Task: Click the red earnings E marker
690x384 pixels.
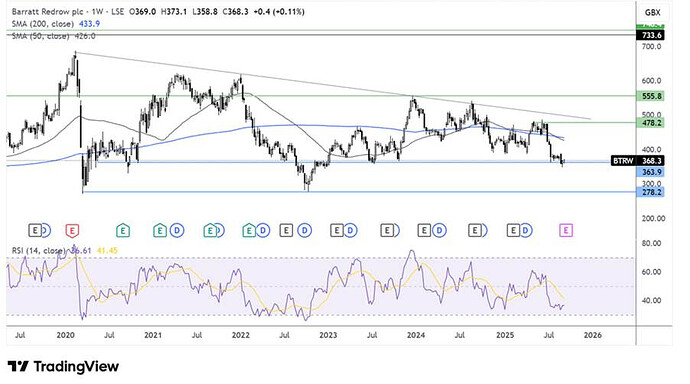Action: 72,230
